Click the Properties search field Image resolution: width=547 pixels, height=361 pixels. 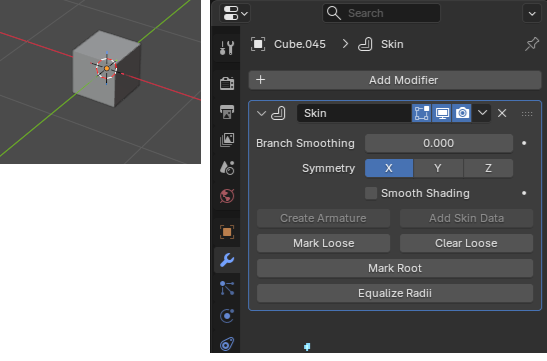pos(381,13)
